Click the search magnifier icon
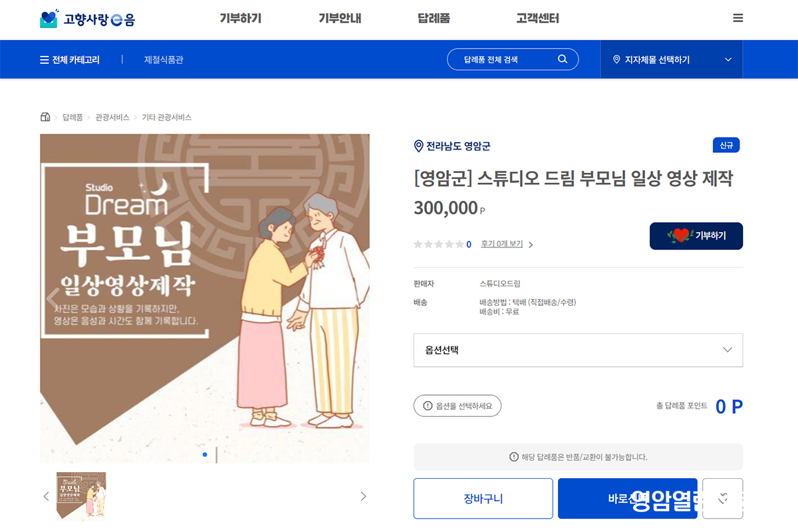The height and width of the screenshot is (532, 798). coord(563,59)
